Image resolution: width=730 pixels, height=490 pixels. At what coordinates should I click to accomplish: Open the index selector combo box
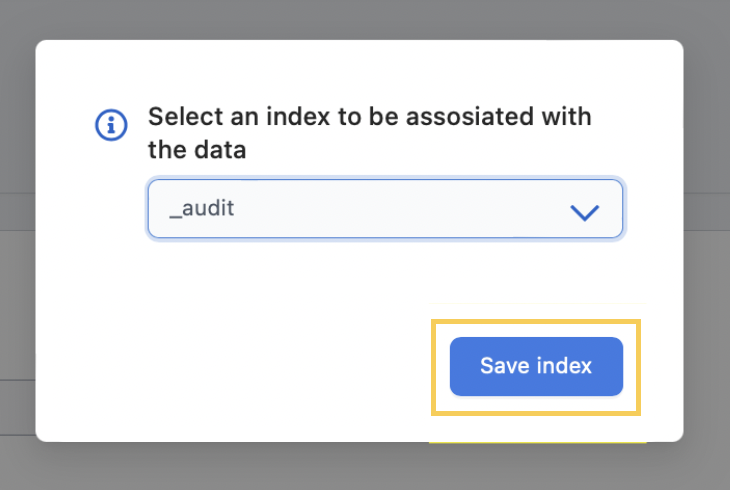[385, 208]
